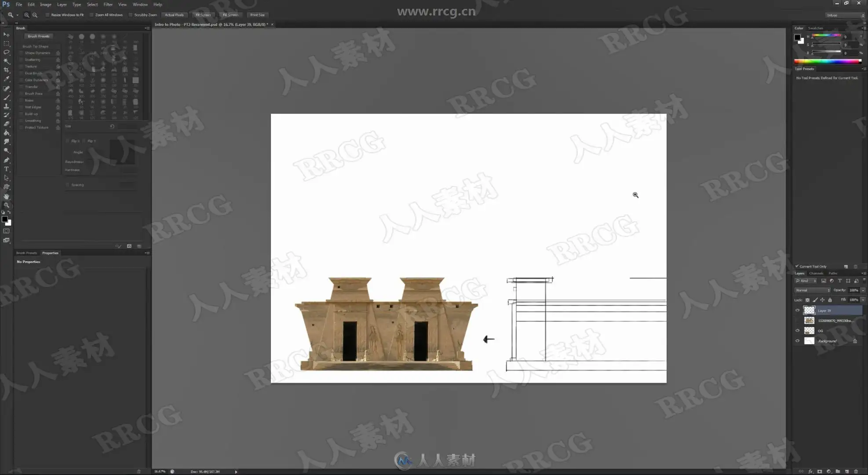Screen dimensions: 868x475
Task: Click the lock all layer icon
Action: point(830,300)
